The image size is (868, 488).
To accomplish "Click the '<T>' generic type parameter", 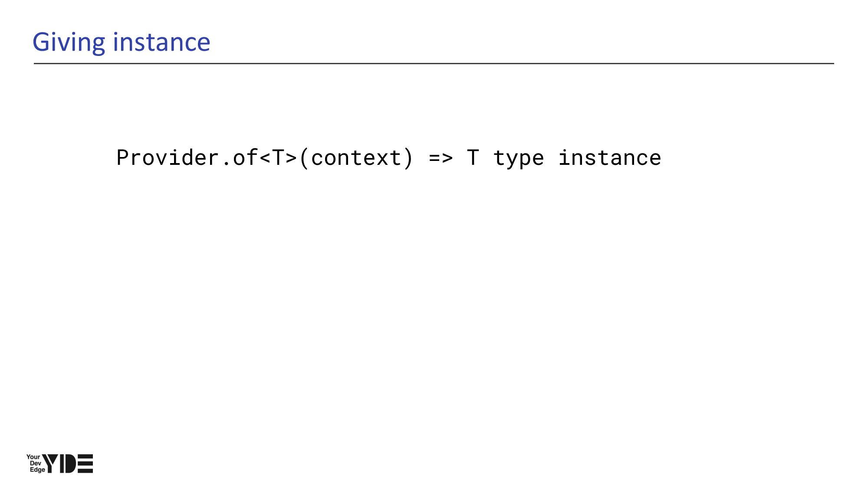I will (278, 157).
